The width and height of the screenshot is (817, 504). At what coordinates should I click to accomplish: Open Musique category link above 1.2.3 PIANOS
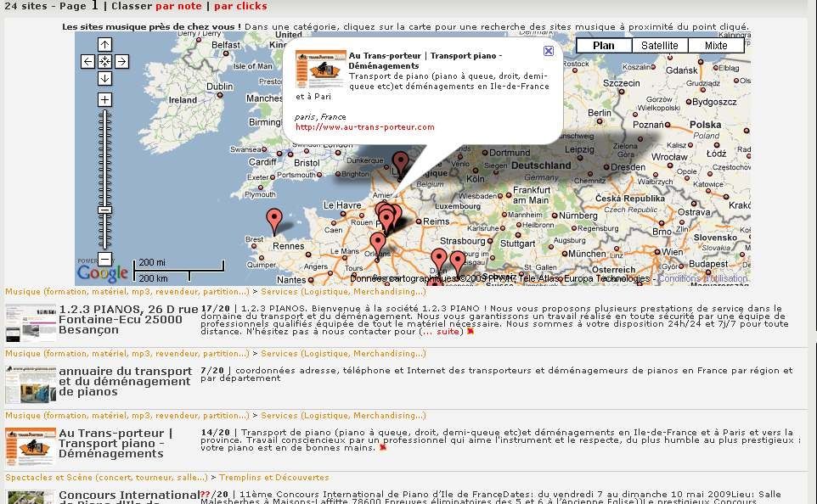pyautogui.click(x=127, y=292)
